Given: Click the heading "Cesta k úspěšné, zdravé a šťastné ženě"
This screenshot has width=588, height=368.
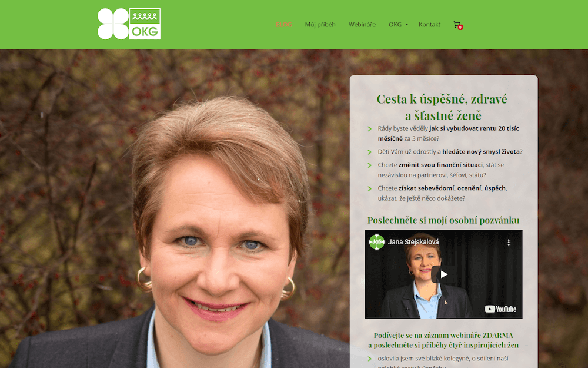Looking at the screenshot, I should point(442,107).
